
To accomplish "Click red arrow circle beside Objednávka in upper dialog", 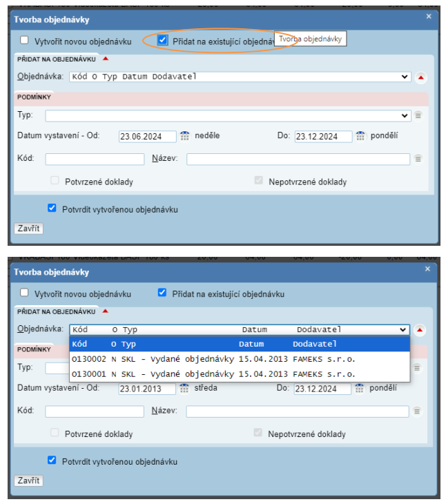I will click(x=421, y=77).
